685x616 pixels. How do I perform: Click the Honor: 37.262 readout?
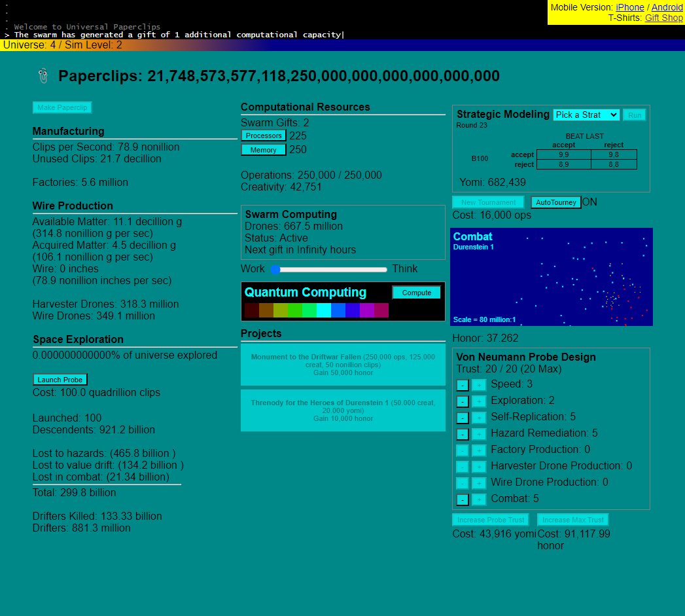coord(485,338)
